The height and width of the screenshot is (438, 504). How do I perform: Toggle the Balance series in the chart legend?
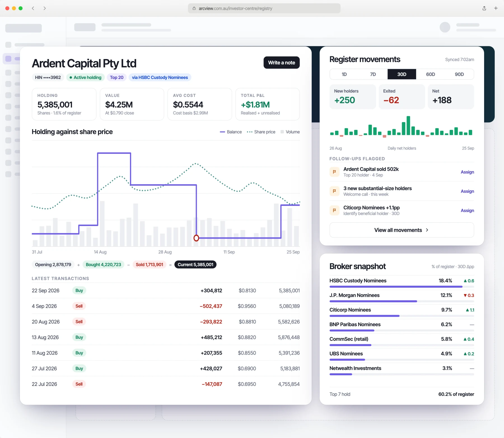(231, 132)
